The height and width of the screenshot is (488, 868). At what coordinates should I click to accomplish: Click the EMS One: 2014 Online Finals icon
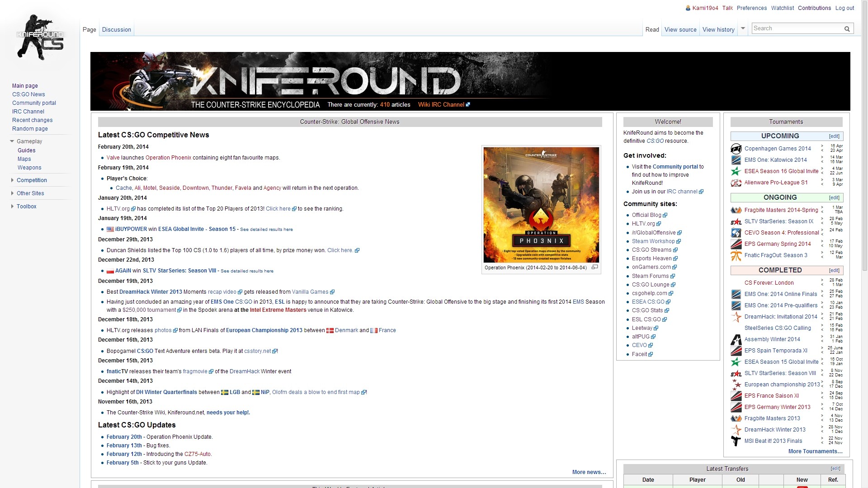pos(736,294)
